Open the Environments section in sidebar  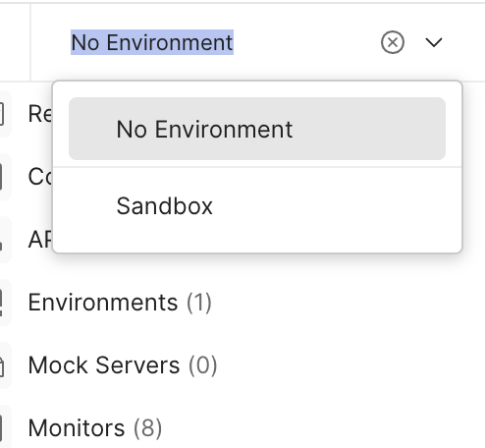120,303
